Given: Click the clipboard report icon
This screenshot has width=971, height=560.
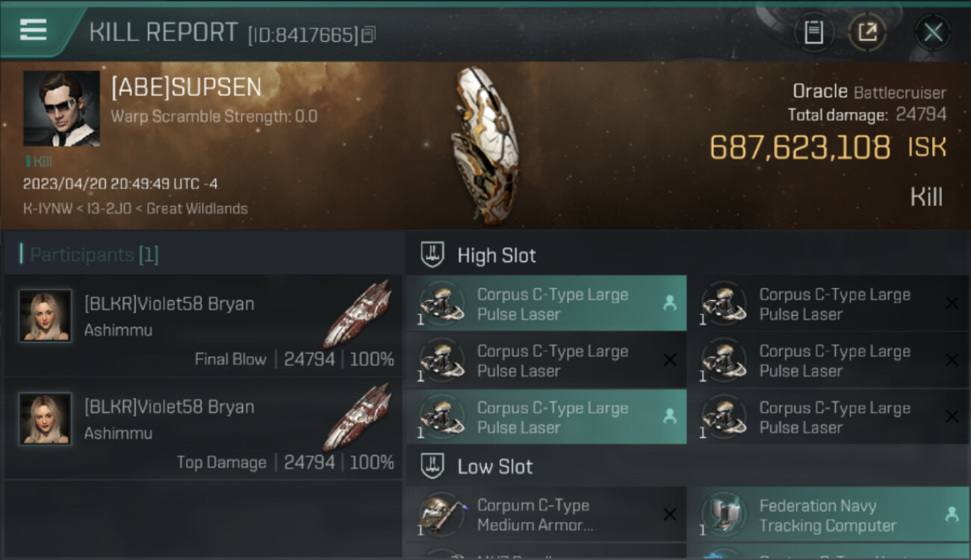Looking at the screenshot, I should (x=813, y=32).
